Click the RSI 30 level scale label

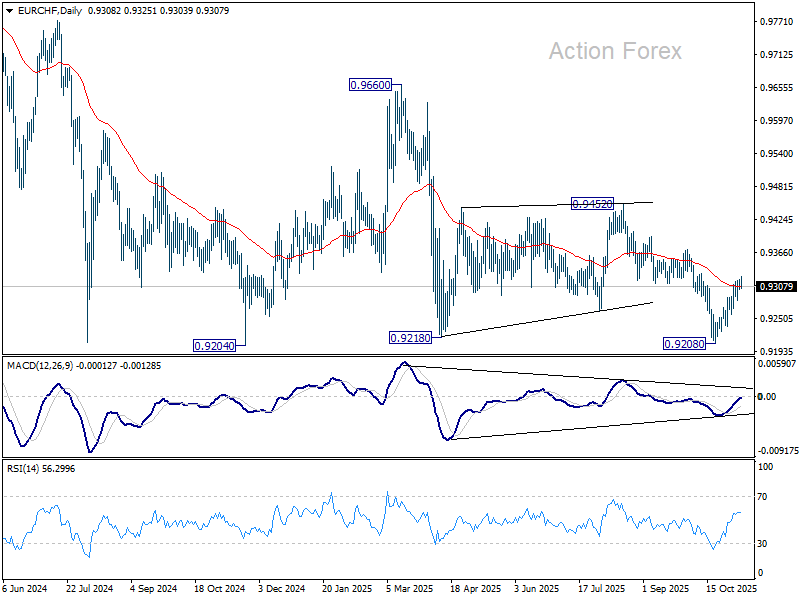762,543
